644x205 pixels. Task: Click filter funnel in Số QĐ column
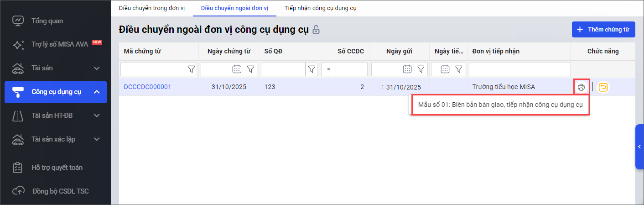tap(312, 69)
